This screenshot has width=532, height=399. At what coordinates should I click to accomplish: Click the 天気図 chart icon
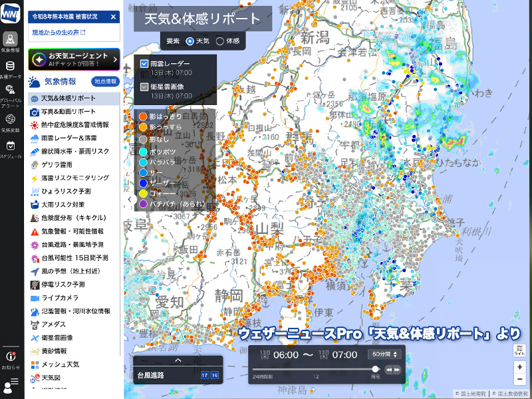(x=35, y=378)
